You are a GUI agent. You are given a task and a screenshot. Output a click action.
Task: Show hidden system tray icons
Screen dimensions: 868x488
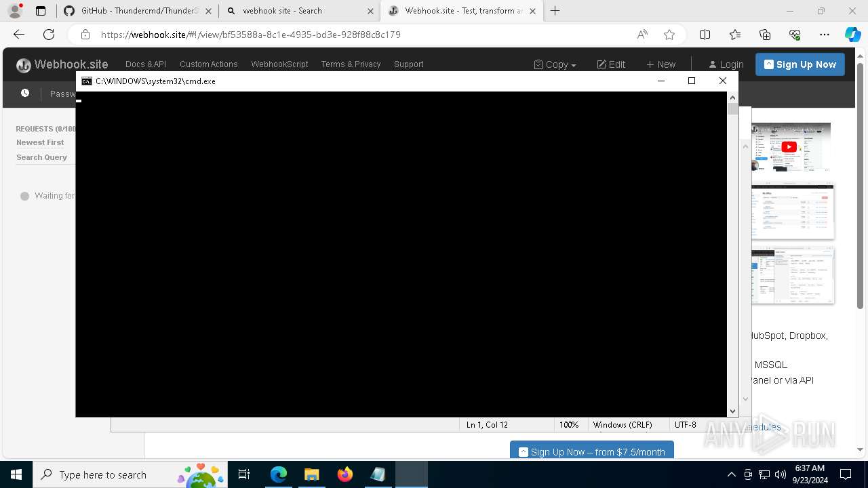click(731, 474)
